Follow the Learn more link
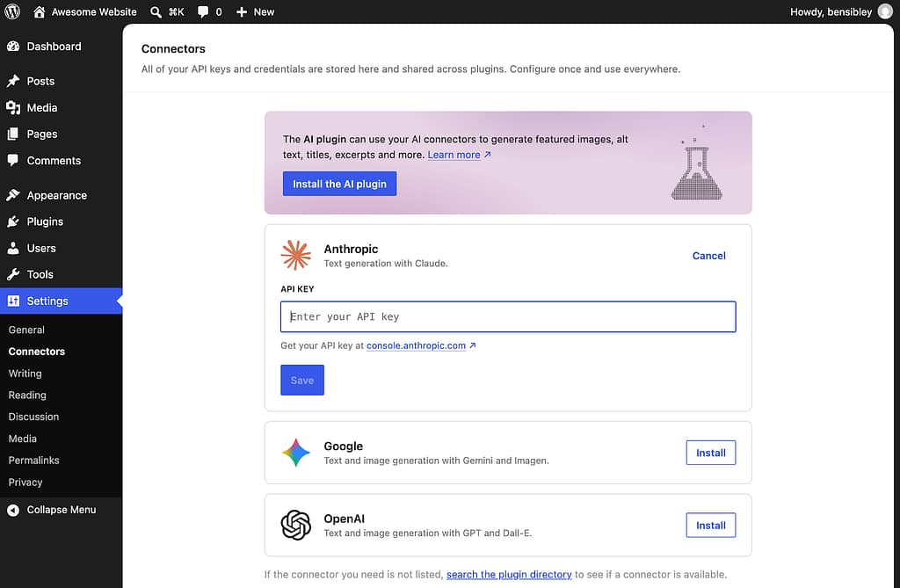900x588 pixels. 454,155
